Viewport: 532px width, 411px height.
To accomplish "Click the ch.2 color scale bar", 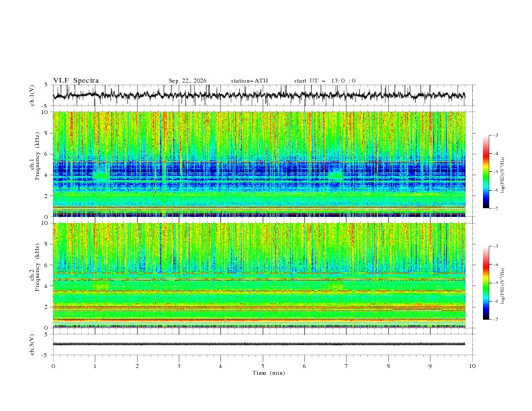I will pos(486,283).
